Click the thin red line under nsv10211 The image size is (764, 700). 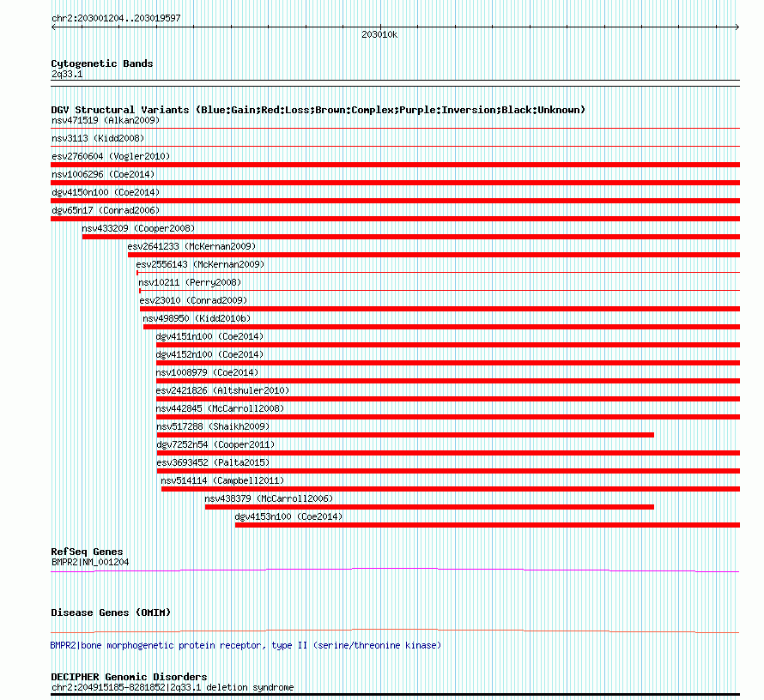[440, 291]
